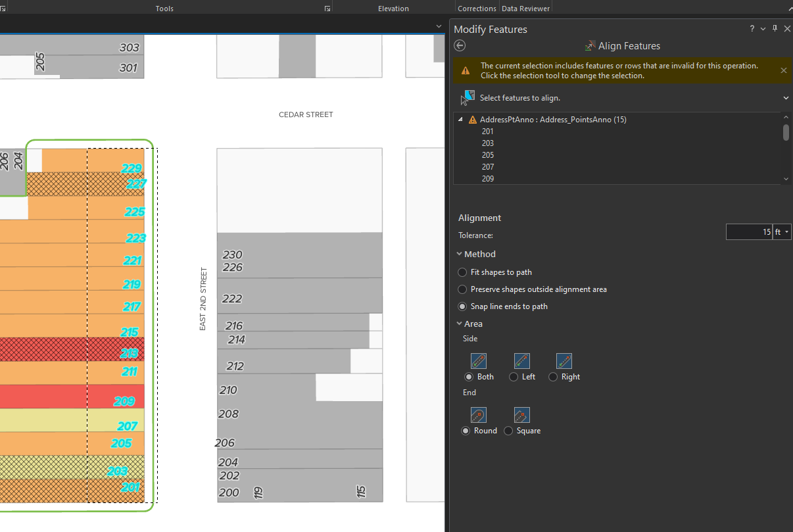Click the Square end style icon

(521, 414)
